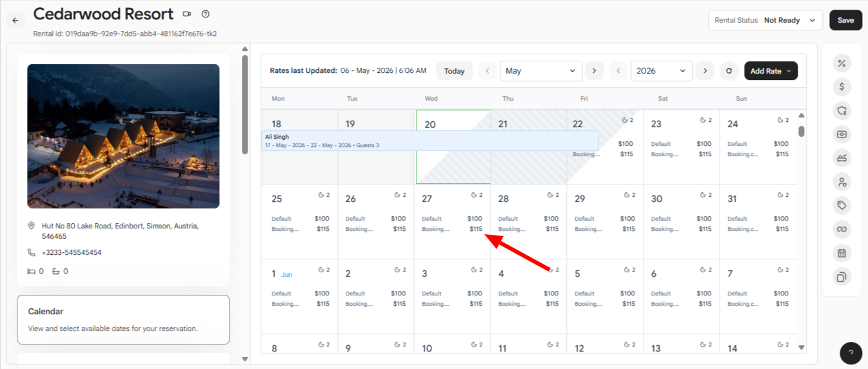Refresh the rates with the reload icon

pyautogui.click(x=729, y=71)
